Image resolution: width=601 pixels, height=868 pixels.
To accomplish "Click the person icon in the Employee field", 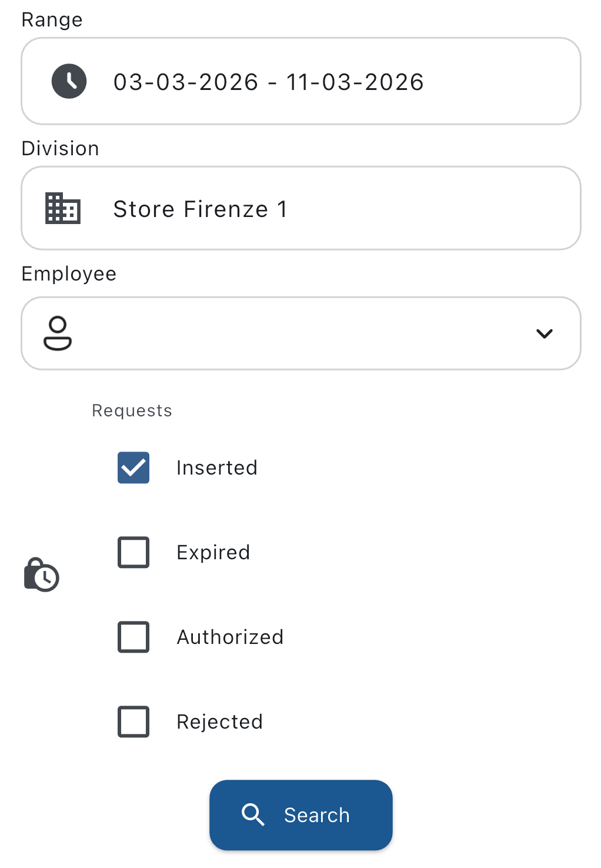I will (x=59, y=333).
